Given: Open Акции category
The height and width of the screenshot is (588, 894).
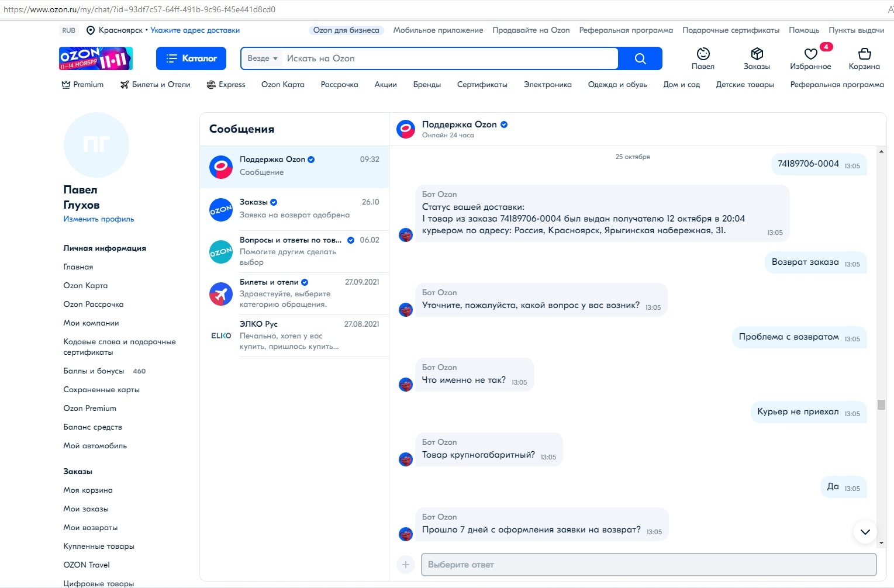Looking at the screenshot, I should pyautogui.click(x=385, y=85).
